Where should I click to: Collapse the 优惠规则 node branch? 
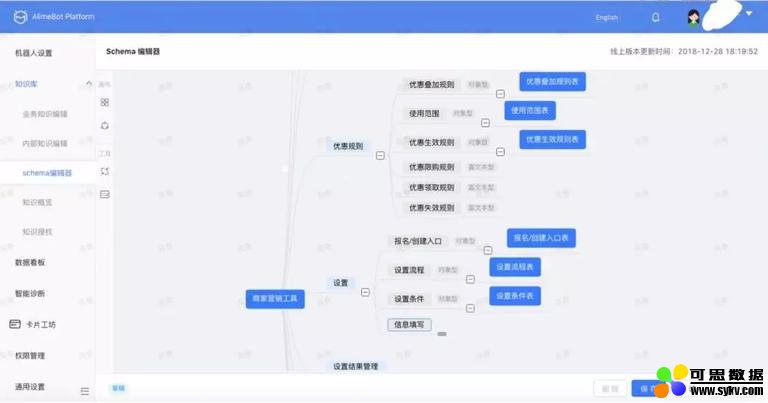point(380,155)
